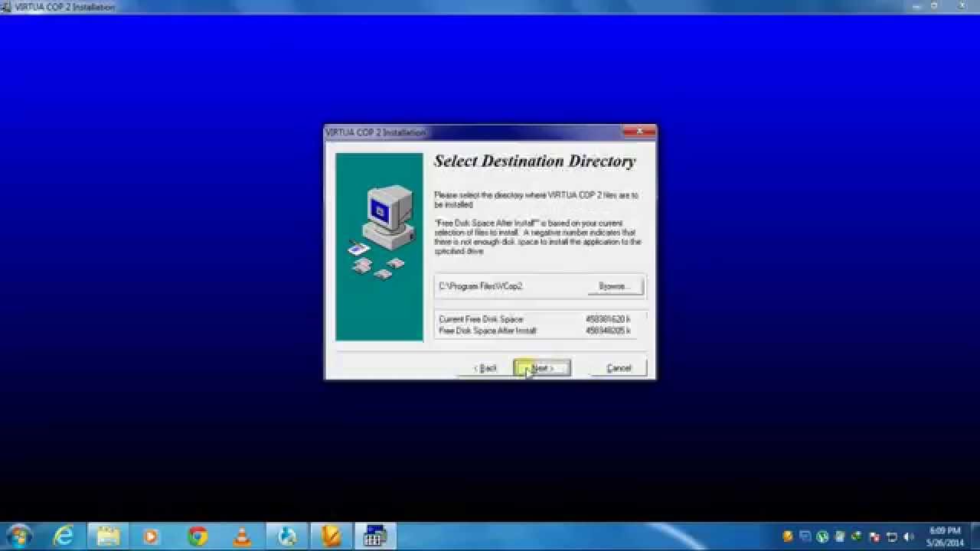Open VLC media player from taskbar

coord(242,536)
